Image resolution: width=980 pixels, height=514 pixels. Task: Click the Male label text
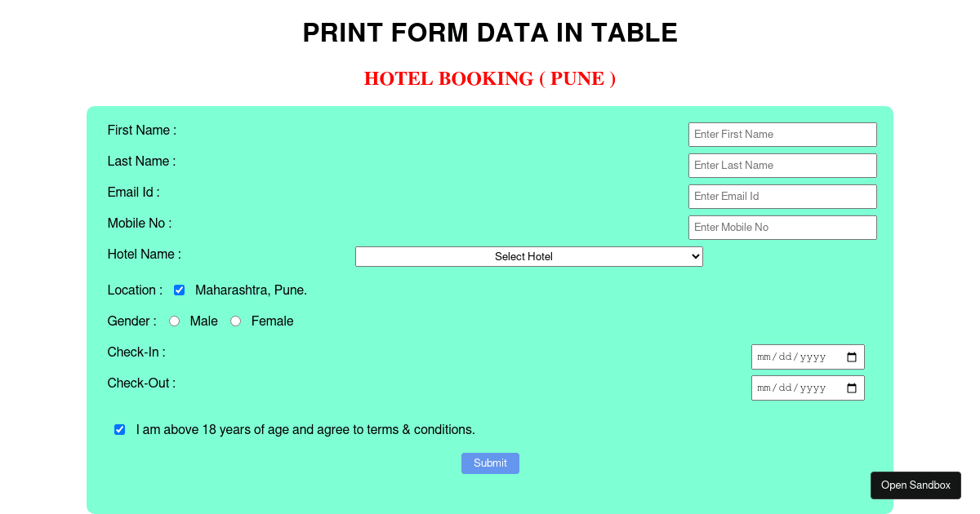(204, 321)
